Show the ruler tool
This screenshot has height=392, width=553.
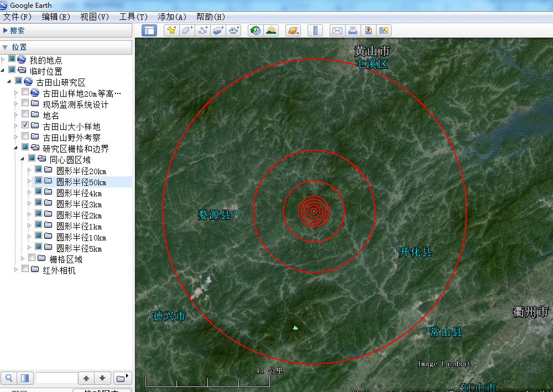point(315,30)
